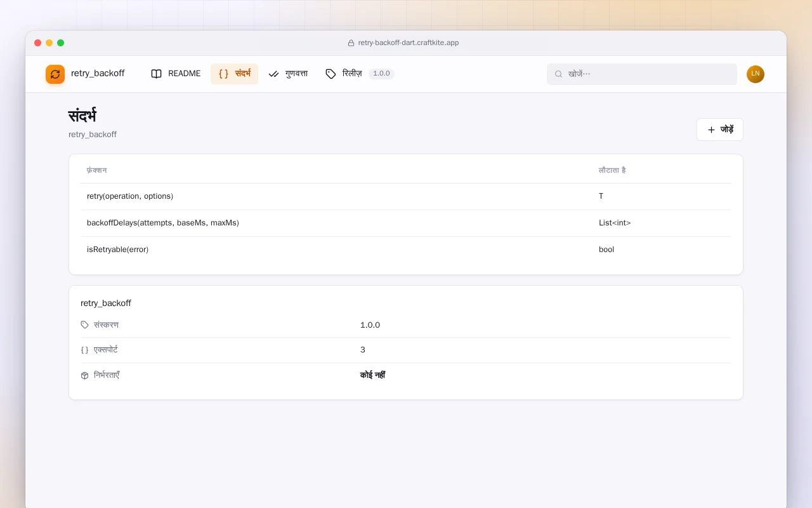Open the LN user avatar

pyautogui.click(x=756, y=74)
